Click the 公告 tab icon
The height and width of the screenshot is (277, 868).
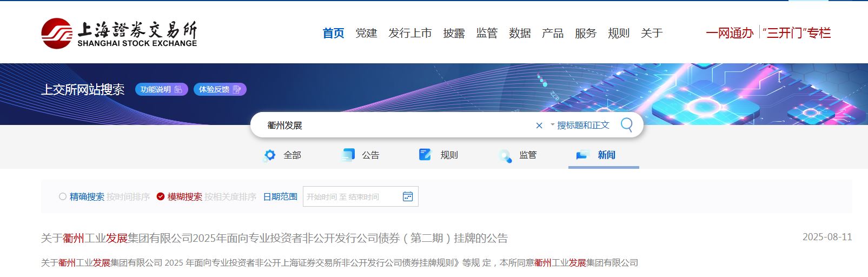point(348,155)
